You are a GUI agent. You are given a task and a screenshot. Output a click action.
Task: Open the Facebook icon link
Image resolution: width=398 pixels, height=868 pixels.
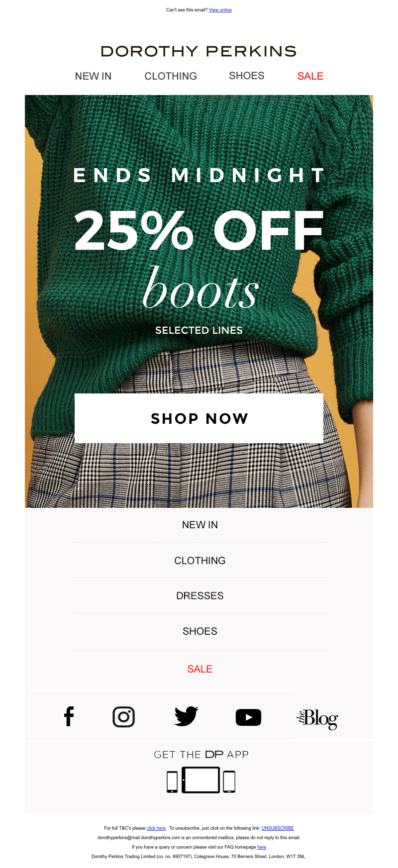(x=69, y=717)
